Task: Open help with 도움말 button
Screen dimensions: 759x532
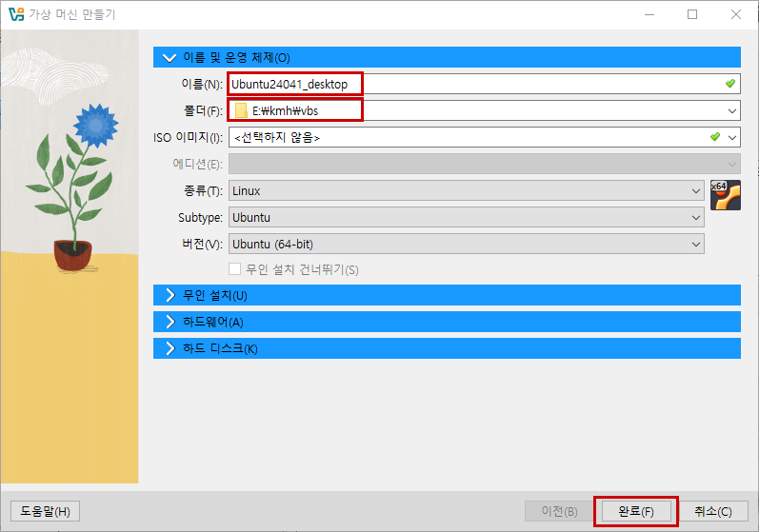Action: tap(45, 511)
